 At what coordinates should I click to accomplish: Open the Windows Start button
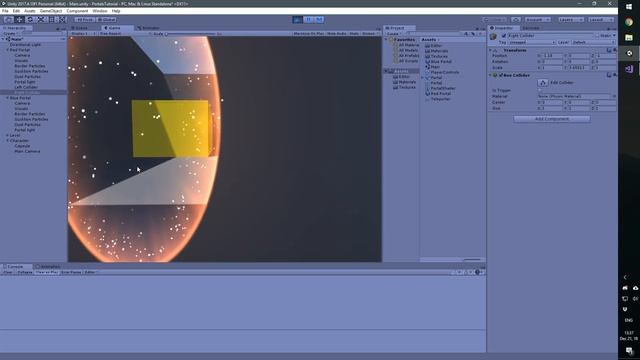[x=629, y=7]
